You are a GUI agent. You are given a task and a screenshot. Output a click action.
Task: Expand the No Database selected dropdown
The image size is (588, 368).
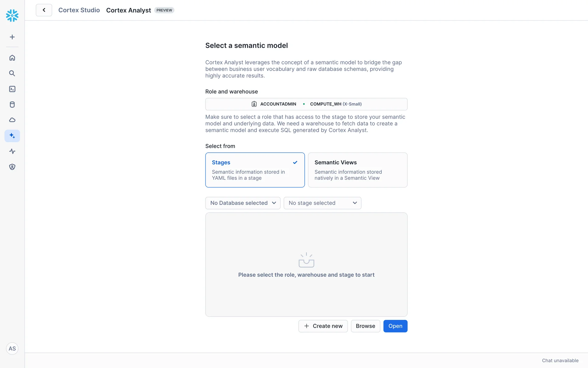[243, 203]
